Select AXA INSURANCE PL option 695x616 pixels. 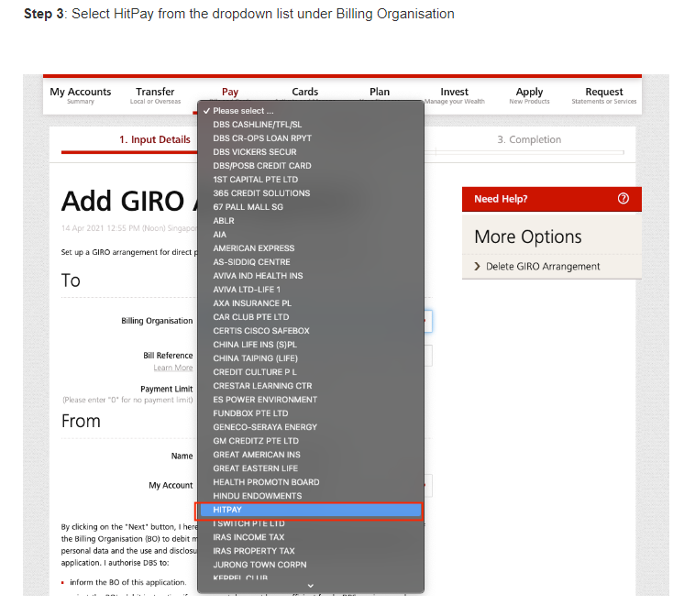(311, 303)
